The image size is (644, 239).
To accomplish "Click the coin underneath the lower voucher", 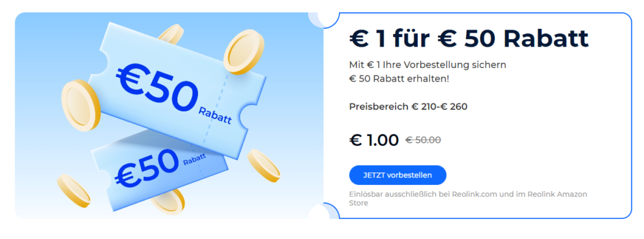I will pyautogui.click(x=167, y=204).
